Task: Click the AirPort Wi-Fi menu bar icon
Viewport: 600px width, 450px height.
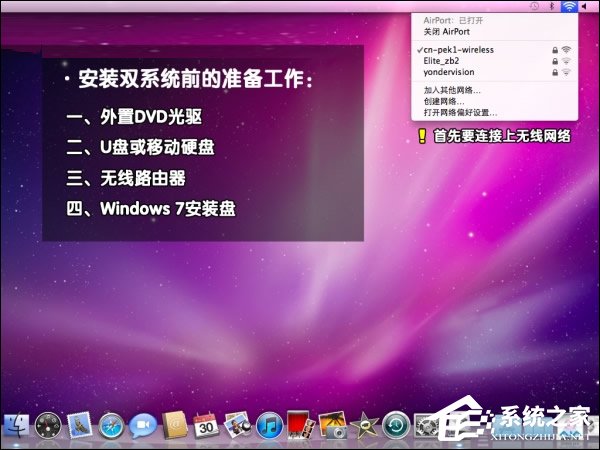Action: (568, 6)
